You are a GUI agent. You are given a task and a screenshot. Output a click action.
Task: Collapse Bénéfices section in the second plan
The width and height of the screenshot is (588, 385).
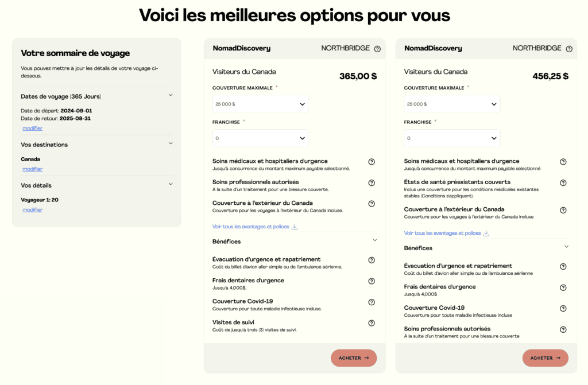(x=566, y=247)
